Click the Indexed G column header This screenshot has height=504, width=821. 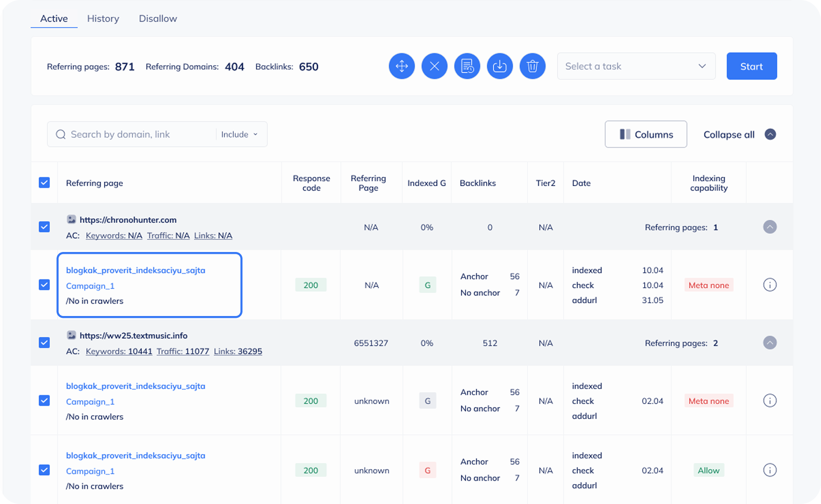tap(426, 183)
